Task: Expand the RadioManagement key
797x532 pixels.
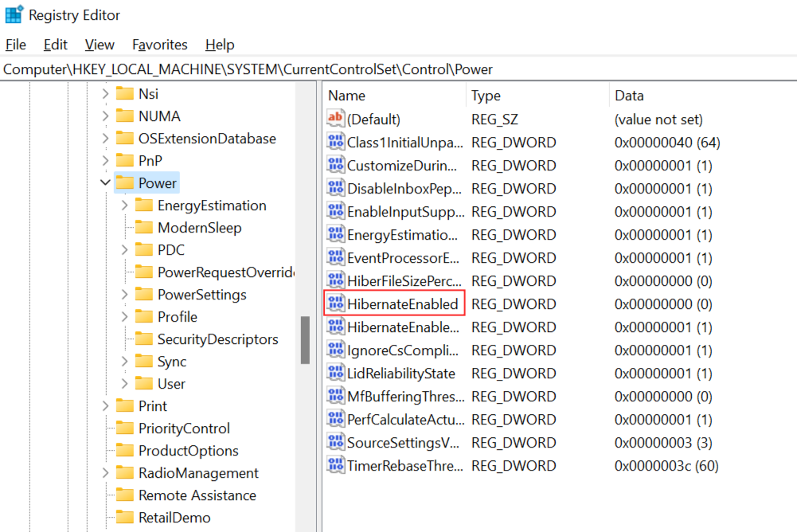Action: 105,473
